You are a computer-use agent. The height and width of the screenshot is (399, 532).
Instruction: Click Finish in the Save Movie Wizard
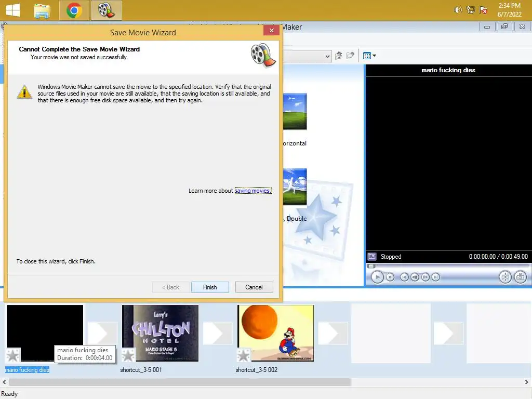(210, 287)
